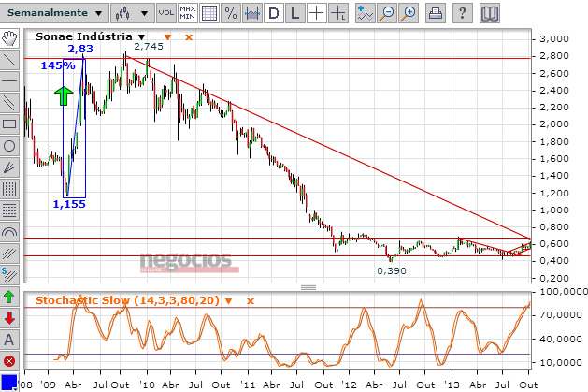
Task: Select the hand pan tool
Action: click(x=9, y=37)
